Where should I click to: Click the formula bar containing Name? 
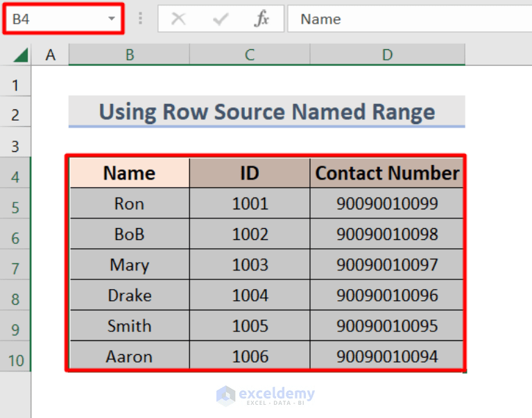(x=409, y=19)
